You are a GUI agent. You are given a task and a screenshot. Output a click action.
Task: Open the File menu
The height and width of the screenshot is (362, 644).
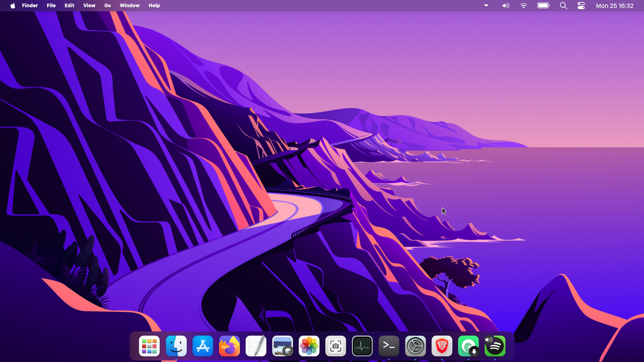coord(51,6)
